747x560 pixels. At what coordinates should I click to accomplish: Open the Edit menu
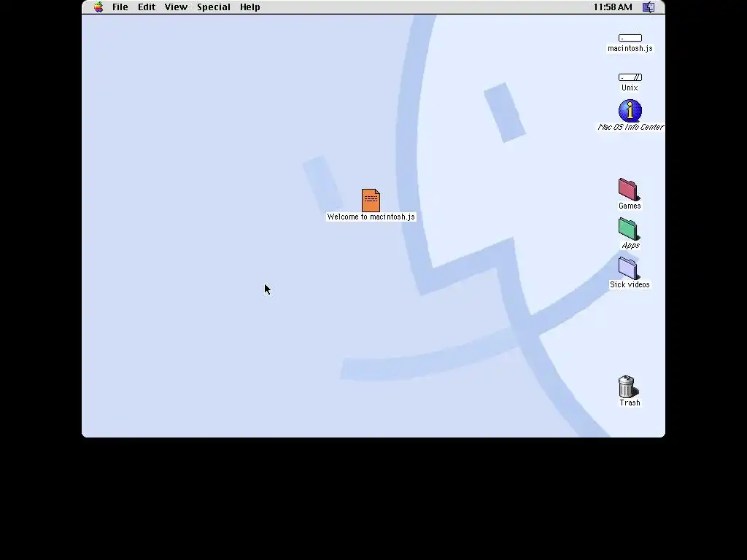(147, 7)
